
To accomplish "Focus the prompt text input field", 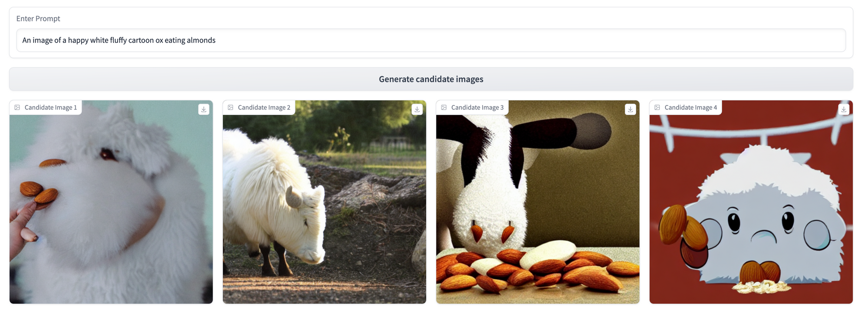I will coord(431,40).
